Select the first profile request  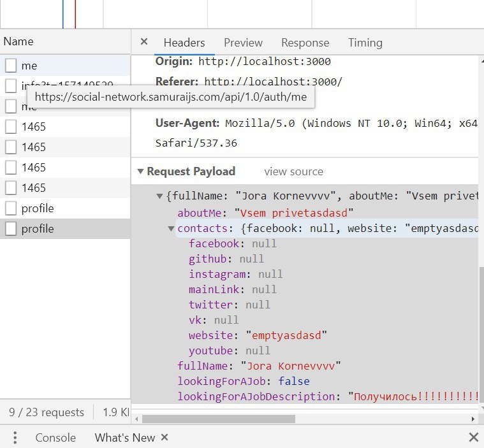pyautogui.click(x=38, y=208)
